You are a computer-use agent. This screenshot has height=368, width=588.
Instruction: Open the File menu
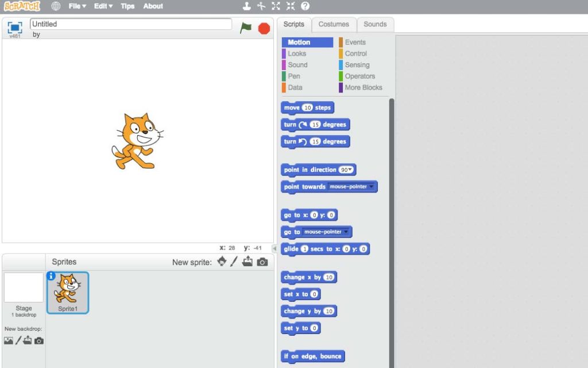coord(78,6)
